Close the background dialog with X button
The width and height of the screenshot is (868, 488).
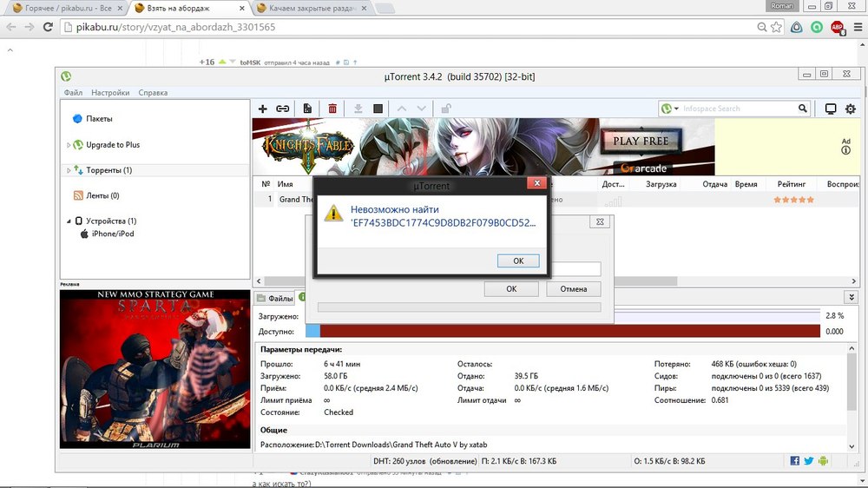(x=600, y=221)
